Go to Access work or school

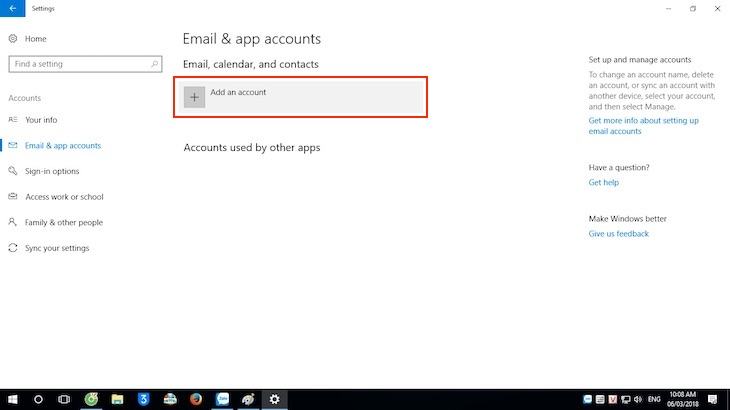(64, 197)
